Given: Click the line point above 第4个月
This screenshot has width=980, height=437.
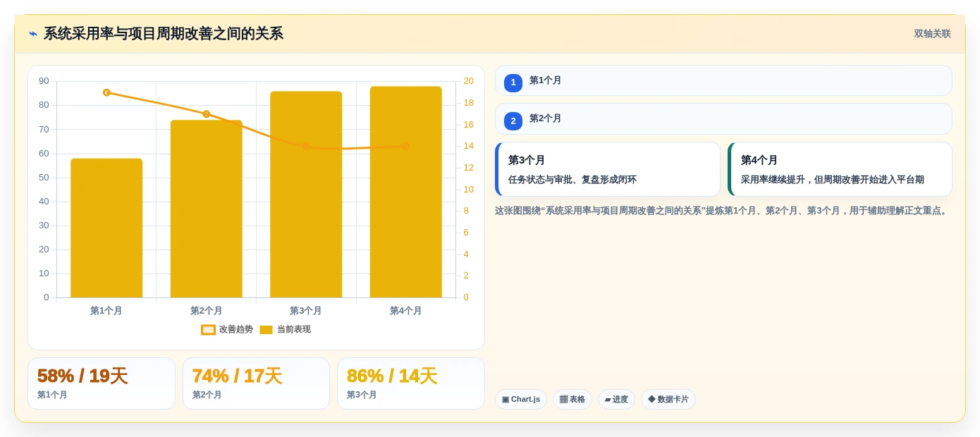Looking at the screenshot, I should tap(406, 147).
